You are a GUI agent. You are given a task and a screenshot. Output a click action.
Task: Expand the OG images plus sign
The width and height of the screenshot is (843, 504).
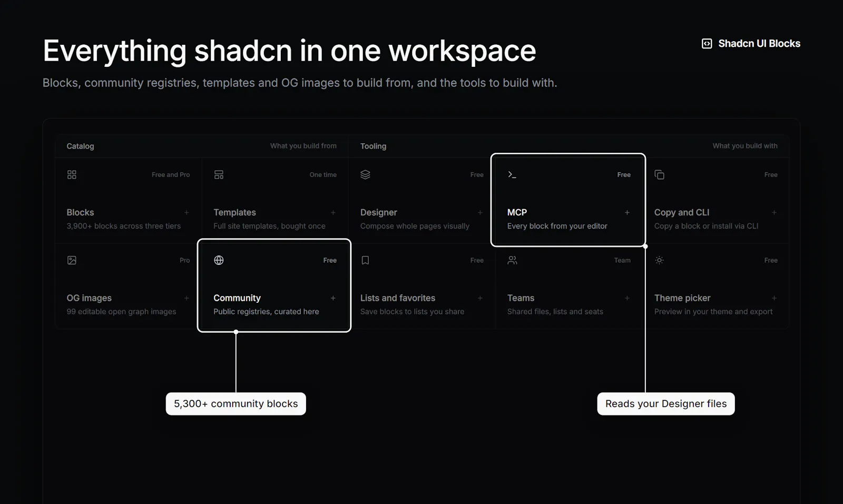click(x=187, y=298)
